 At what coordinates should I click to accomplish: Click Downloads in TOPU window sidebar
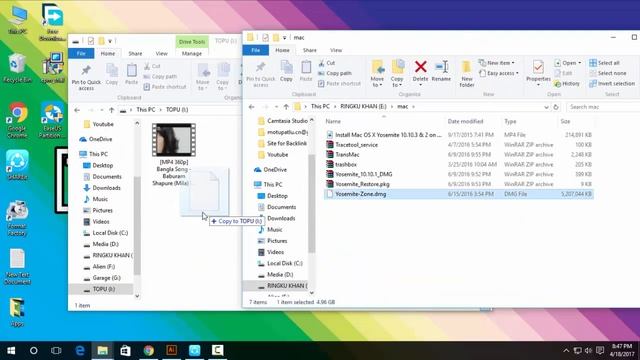point(102,188)
